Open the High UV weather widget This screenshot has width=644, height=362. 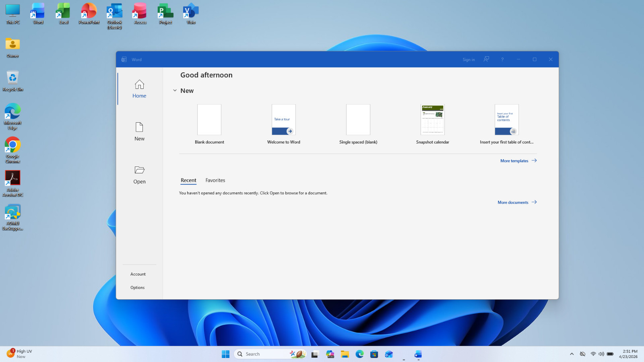pos(19,354)
